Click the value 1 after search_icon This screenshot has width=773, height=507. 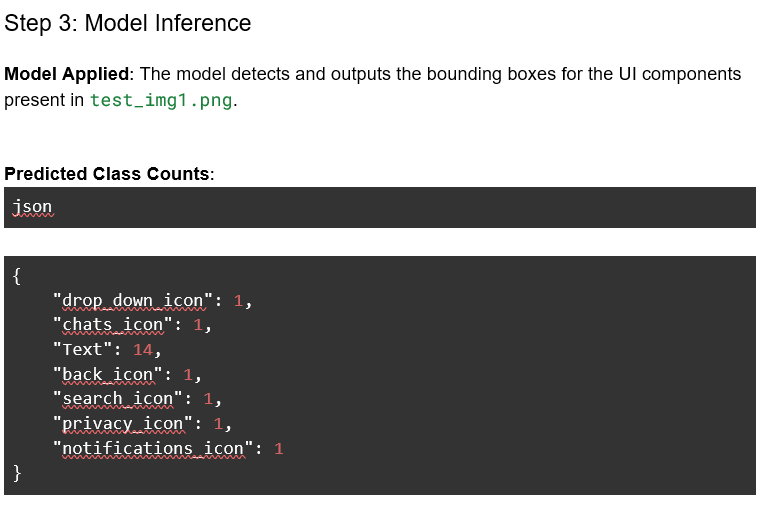208,399
